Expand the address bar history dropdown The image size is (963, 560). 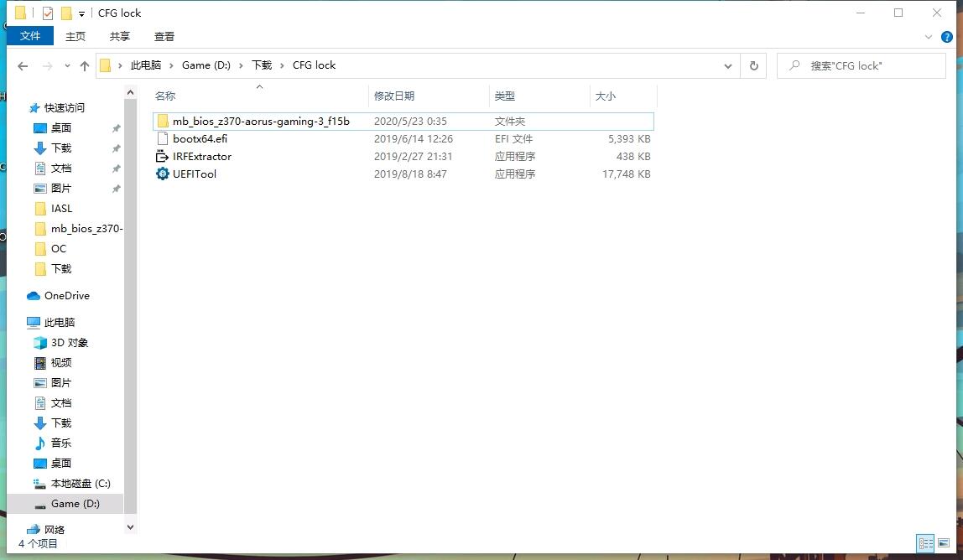728,65
